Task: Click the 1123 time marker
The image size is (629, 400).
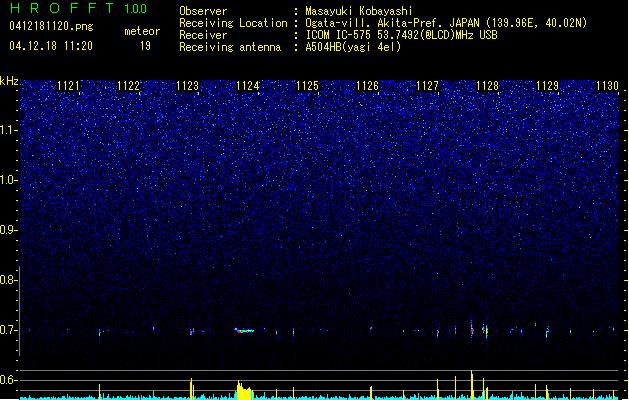Action: (188, 86)
